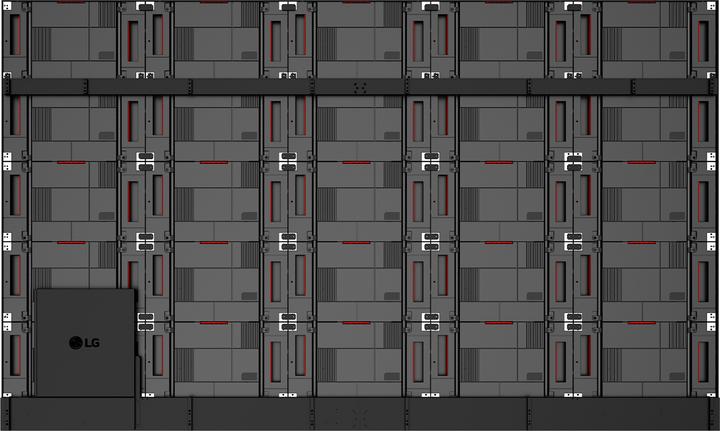Click the LG logo text

84,343
